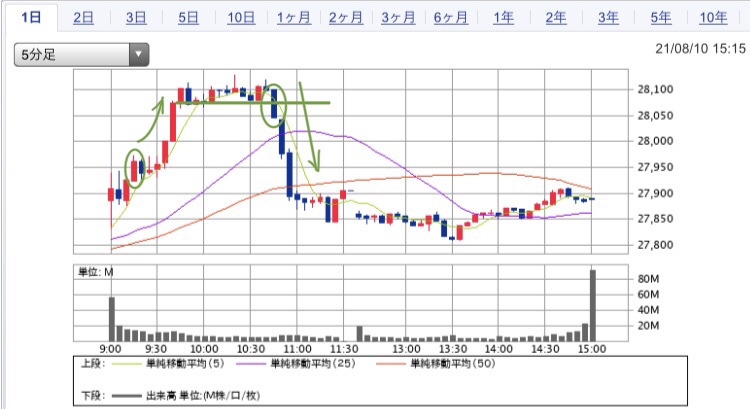Image resolution: width=750 pixels, height=409 pixels.
Task: Click the 28,050 price axis label
Action: pos(655,115)
